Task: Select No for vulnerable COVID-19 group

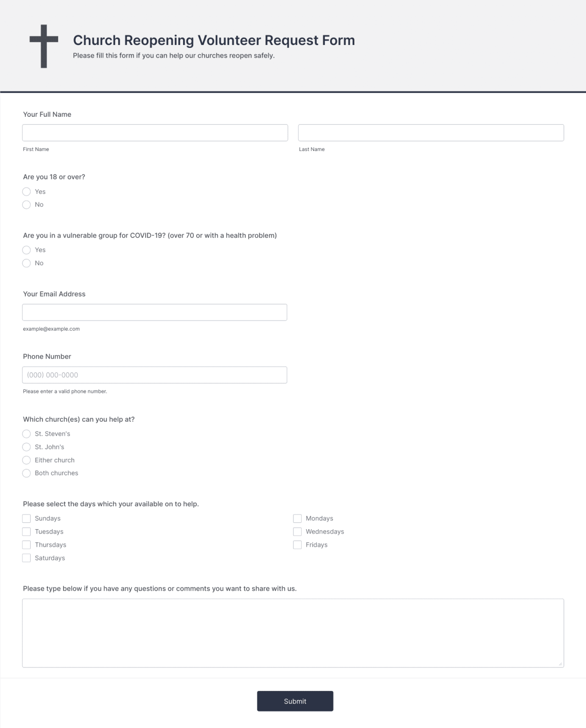Action: point(26,263)
